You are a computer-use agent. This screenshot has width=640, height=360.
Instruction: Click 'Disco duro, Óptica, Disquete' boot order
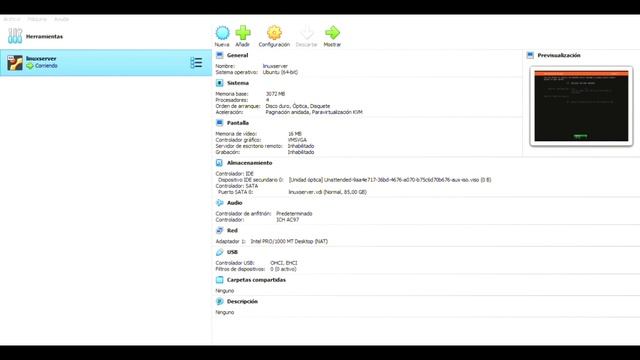pyautogui.click(x=298, y=106)
